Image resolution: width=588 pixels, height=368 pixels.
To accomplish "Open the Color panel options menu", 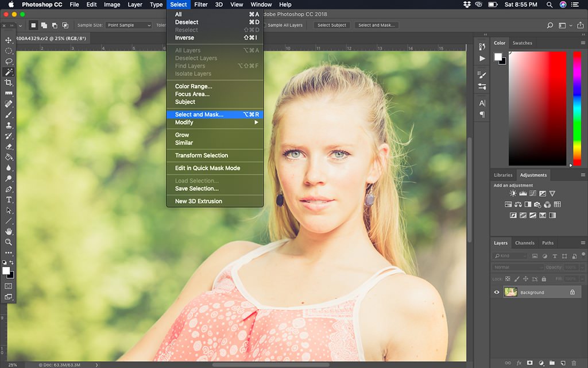I will (x=583, y=43).
